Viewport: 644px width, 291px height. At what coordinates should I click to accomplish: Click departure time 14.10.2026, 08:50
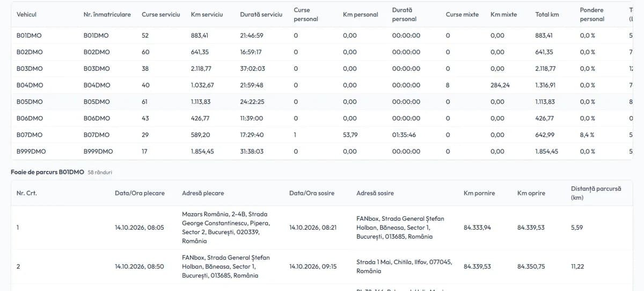(140, 266)
